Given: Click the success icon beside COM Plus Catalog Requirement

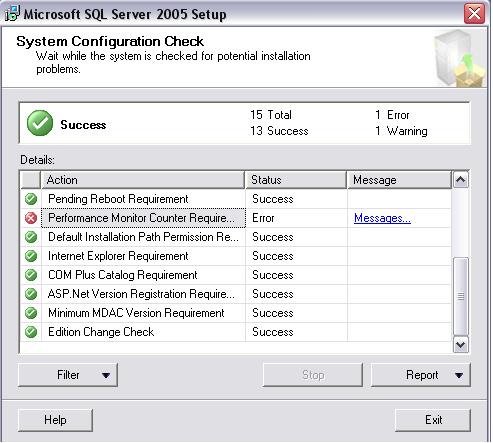Looking at the screenshot, I should [x=31, y=275].
